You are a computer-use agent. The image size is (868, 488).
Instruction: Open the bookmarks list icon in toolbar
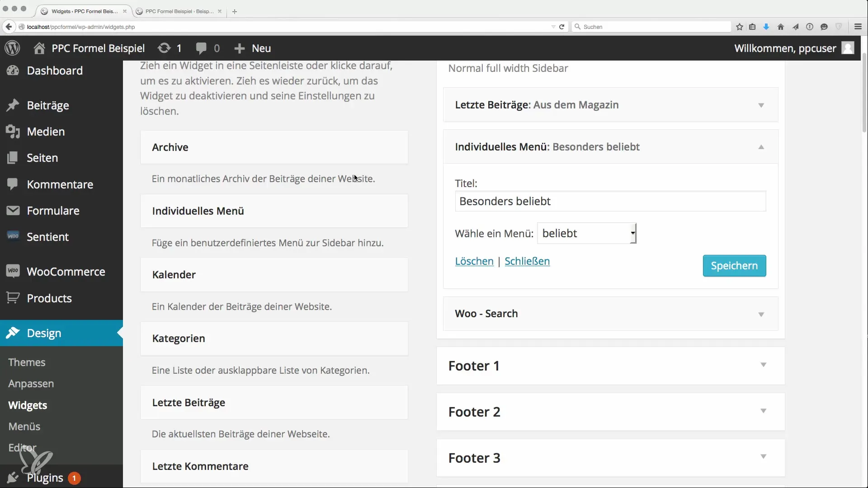click(x=752, y=27)
